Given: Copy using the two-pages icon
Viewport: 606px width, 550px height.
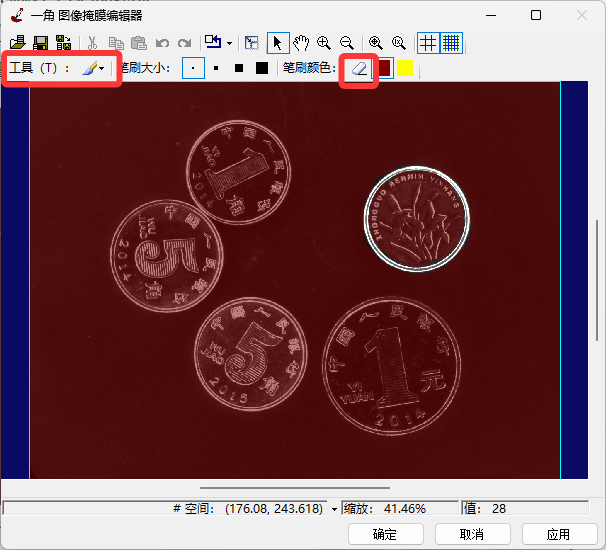Looking at the screenshot, I should pos(116,43).
